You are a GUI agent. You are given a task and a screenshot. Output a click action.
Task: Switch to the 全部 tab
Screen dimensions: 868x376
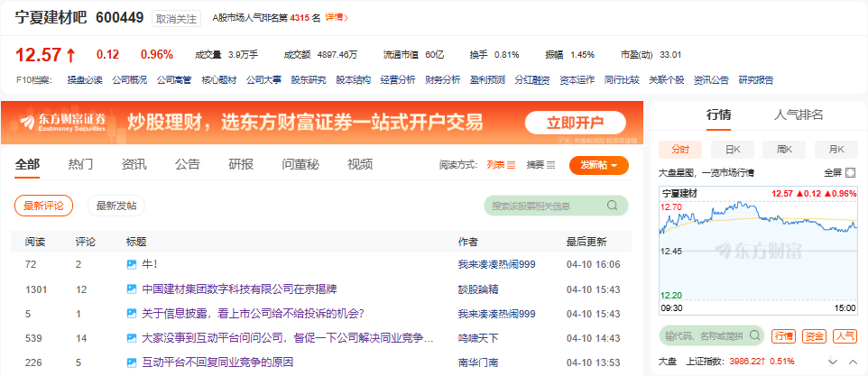pos(27,164)
